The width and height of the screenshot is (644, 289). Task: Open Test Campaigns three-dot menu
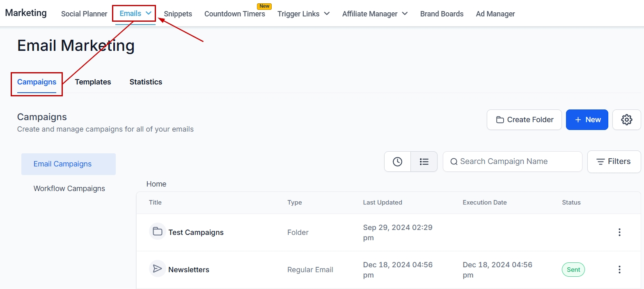[619, 232]
